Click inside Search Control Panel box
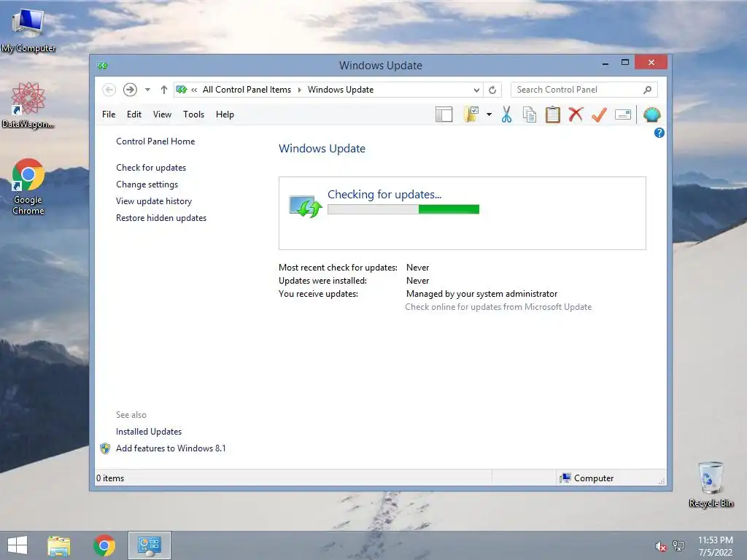The height and width of the screenshot is (560, 747). (x=584, y=90)
